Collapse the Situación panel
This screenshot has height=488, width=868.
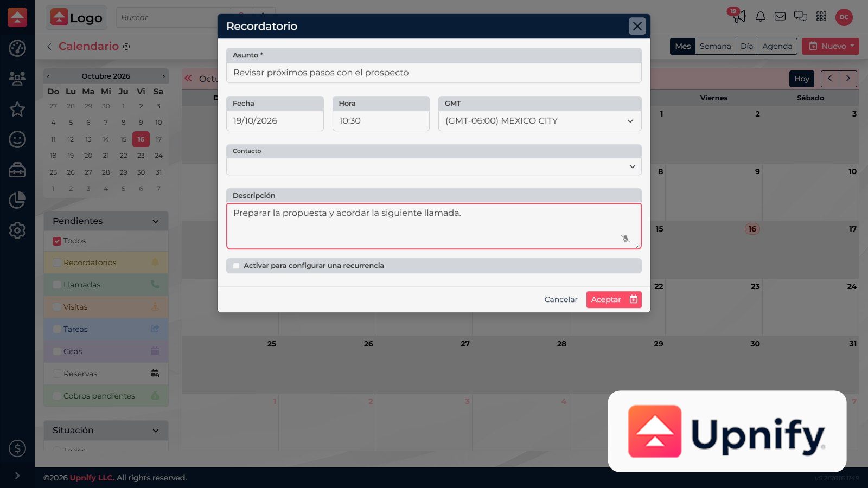pyautogui.click(x=156, y=431)
